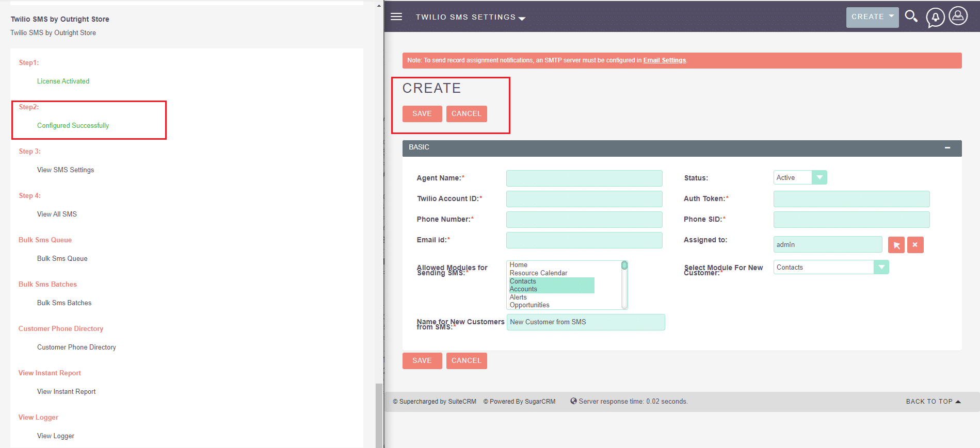Open the Status dropdown showing Active

(800, 177)
